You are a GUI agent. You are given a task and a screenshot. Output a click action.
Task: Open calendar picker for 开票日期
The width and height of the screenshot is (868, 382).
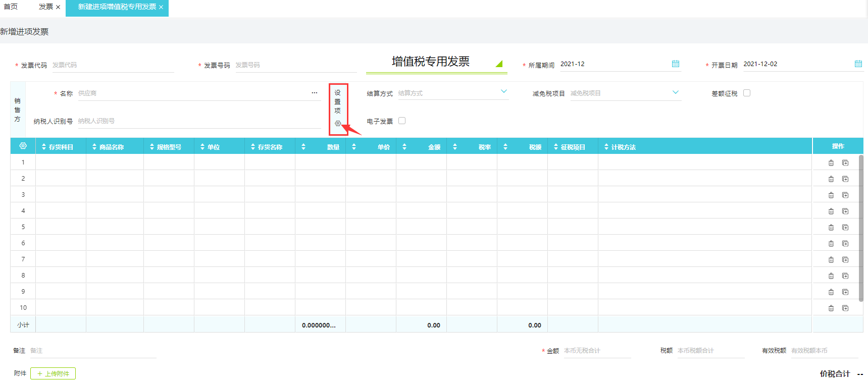pos(858,64)
